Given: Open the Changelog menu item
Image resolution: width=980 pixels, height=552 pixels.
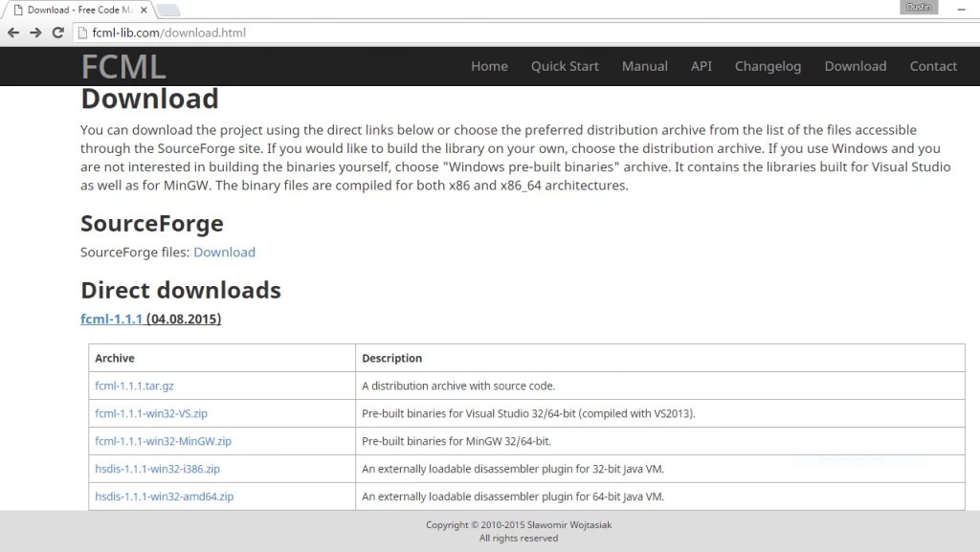Looking at the screenshot, I should [x=768, y=66].
